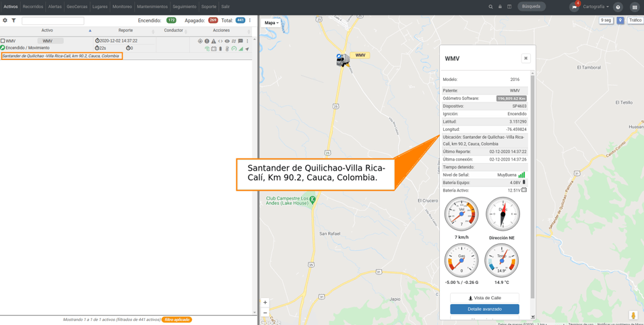Screen dimensions: 644x325
Task: Click the car battery icon in WMV row
Action: [x=214, y=49]
